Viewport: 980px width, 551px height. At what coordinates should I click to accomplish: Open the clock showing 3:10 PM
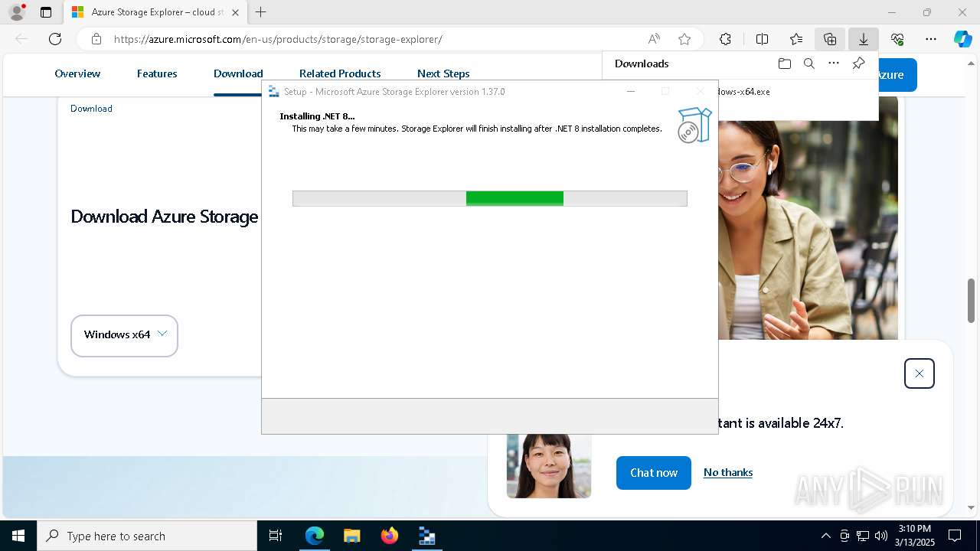coord(914,536)
